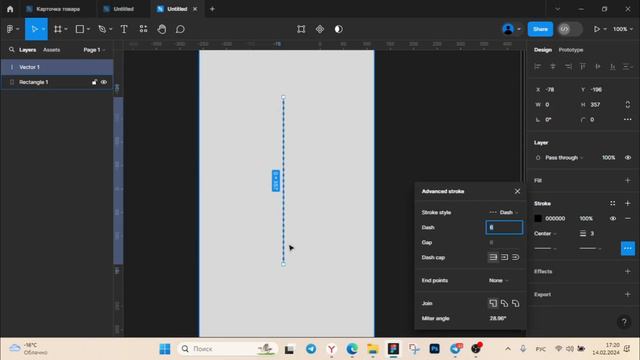
Task: Open the tidy up distribute dropdown
Action: pos(628,67)
